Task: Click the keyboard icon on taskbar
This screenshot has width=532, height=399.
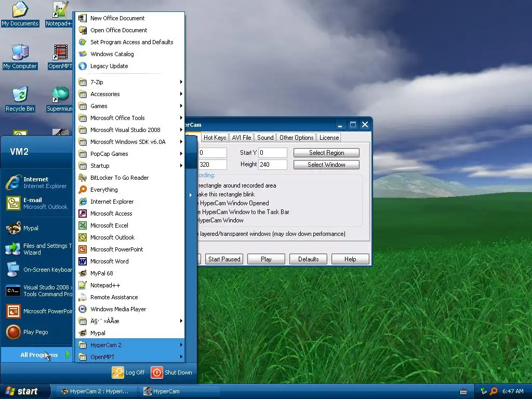Action: (x=463, y=392)
